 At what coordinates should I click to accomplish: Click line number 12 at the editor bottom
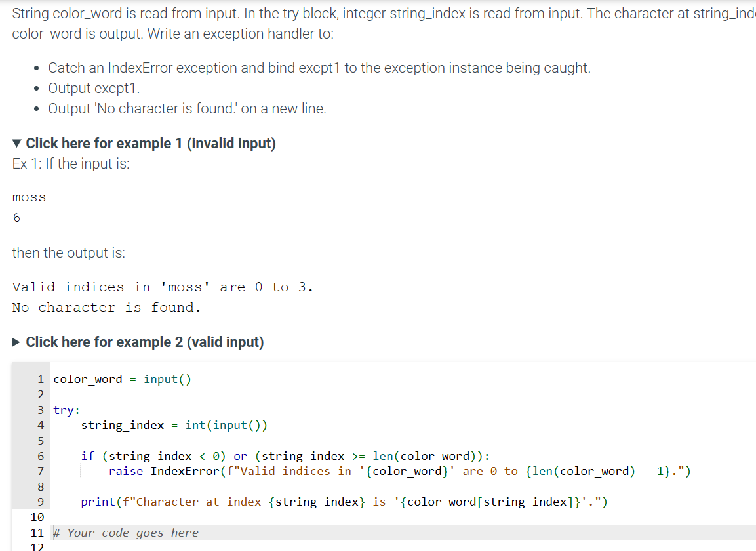pyautogui.click(x=37, y=546)
